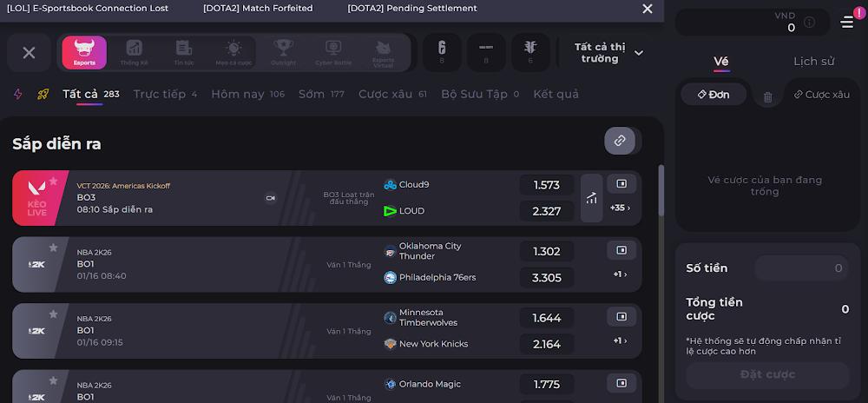Clear the bet slip with the trash icon
This screenshot has height=403, width=868.
click(x=768, y=97)
